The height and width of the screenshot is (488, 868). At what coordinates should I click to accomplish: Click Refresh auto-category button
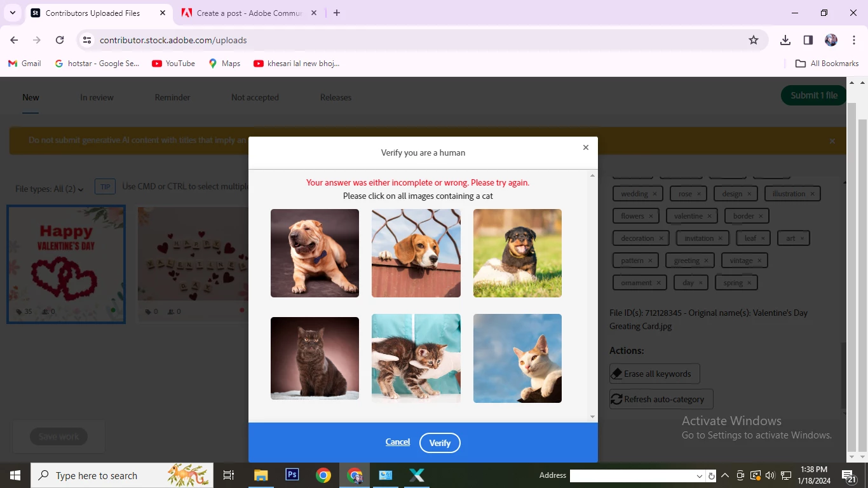tap(661, 399)
